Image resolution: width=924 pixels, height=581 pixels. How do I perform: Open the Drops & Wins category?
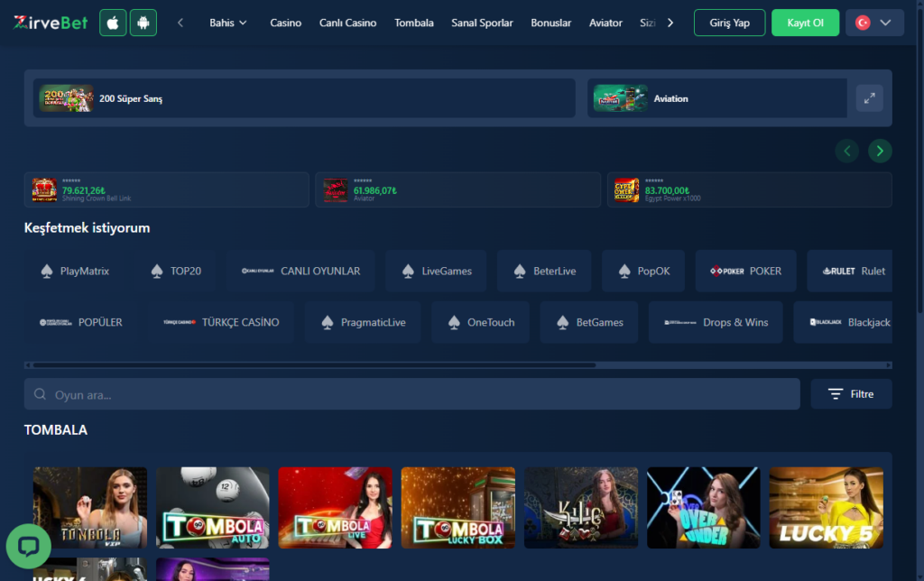pyautogui.click(x=716, y=322)
